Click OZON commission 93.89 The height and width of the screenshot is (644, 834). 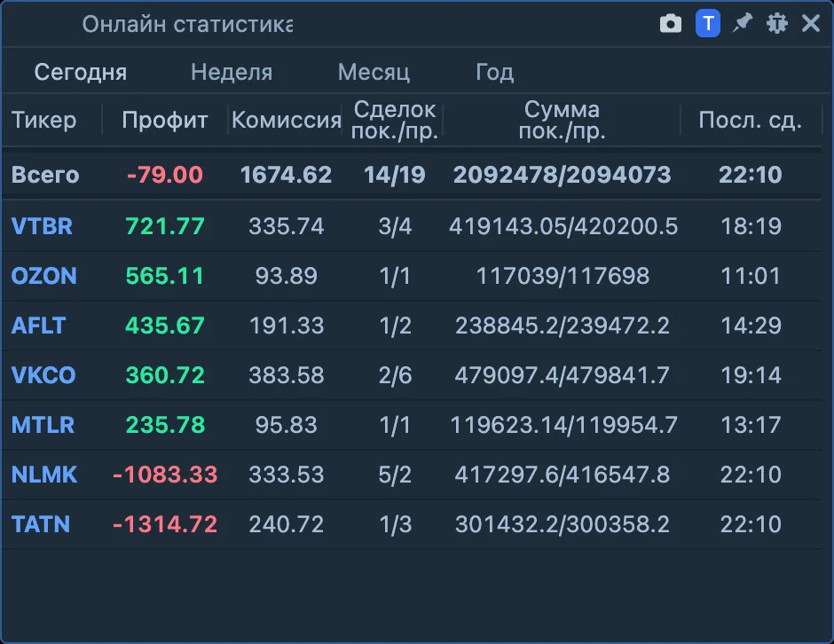tap(287, 276)
